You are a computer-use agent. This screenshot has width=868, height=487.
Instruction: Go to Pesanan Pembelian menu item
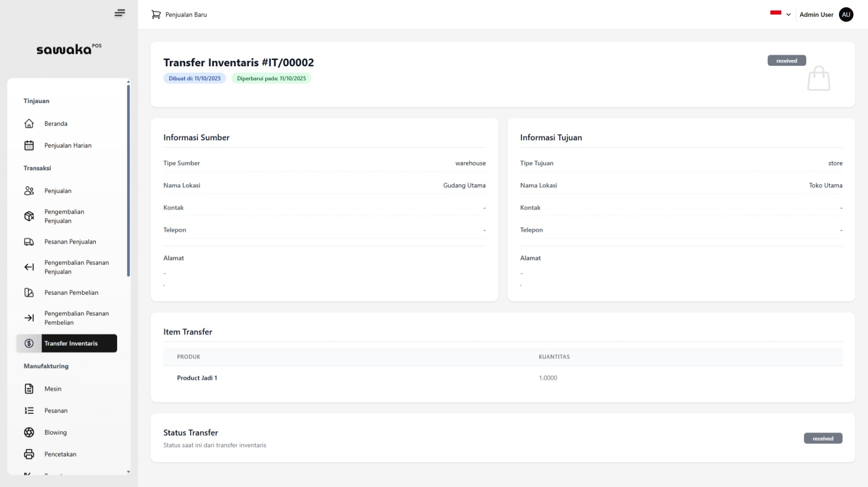[x=71, y=293]
